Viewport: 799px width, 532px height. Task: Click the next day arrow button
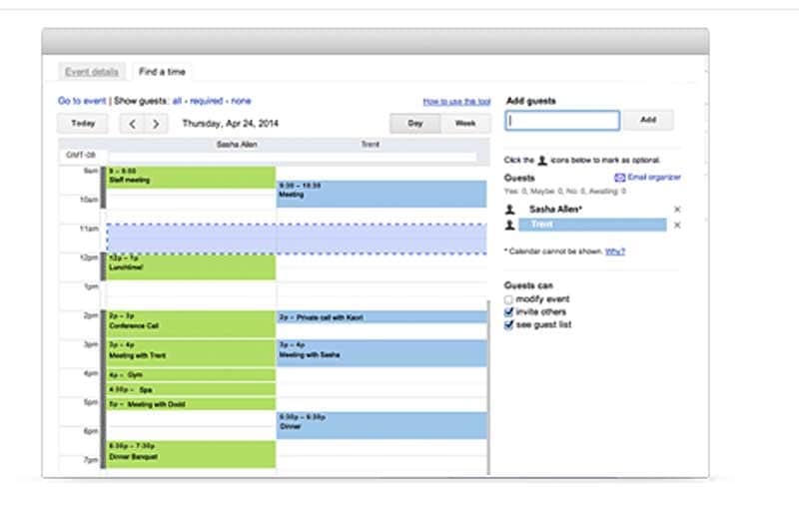(x=156, y=124)
